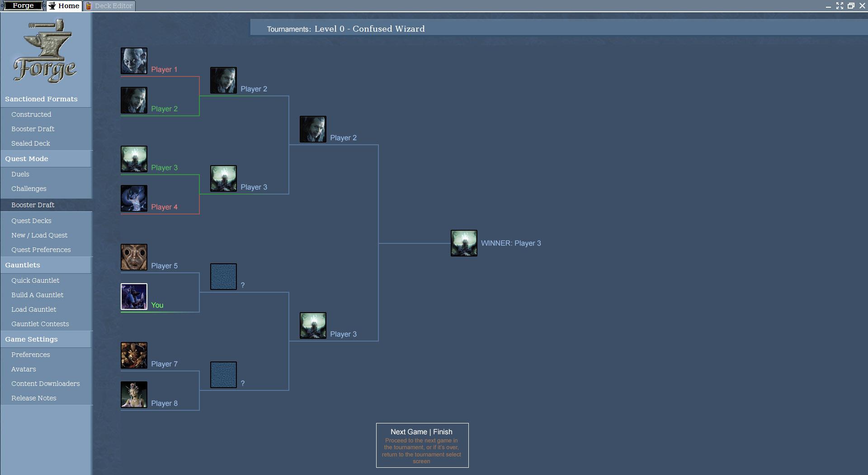This screenshot has width=868, height=475.
Task: Collapse the Gauntlets section header
Action: tap(23, 265)
